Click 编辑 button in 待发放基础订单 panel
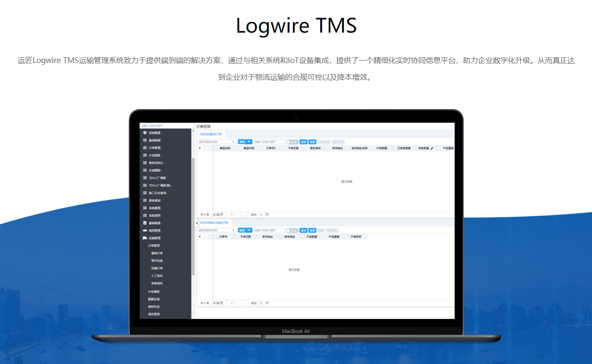592x364 pixels. [242, 142]
